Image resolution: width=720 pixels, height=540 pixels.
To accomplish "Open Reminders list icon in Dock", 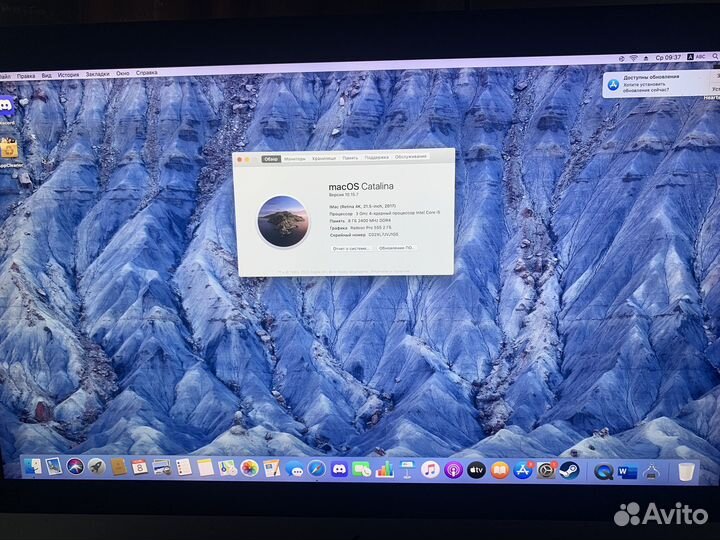I will click(x=184, y=468).
